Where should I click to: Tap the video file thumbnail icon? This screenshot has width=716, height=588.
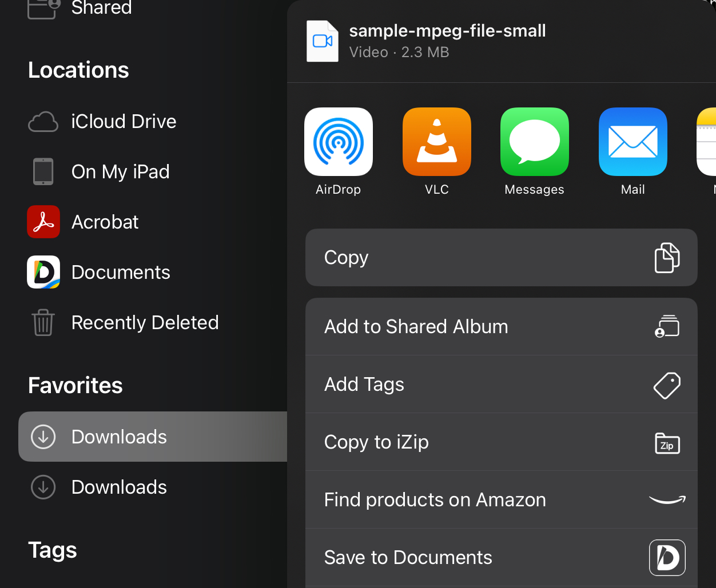tap(323, 41)
